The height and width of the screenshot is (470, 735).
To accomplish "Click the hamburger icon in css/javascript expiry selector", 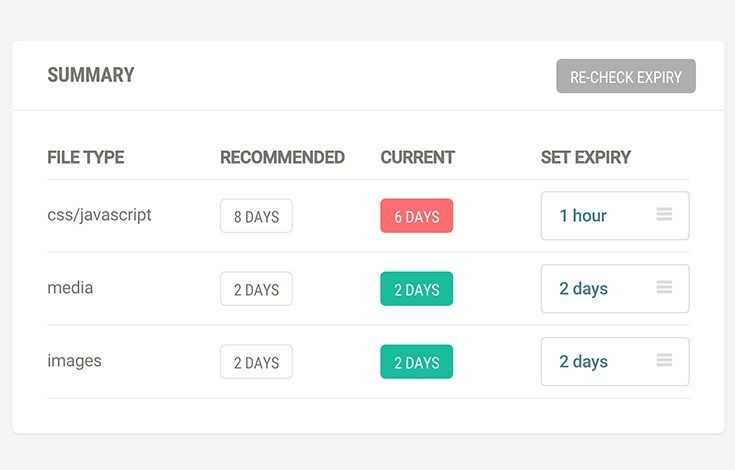I will [664, 214].
